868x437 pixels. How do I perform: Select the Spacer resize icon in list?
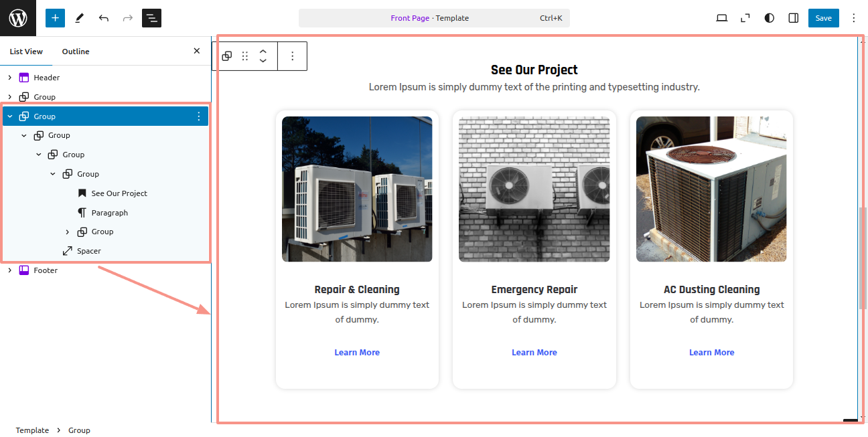(x=68, y=251)
